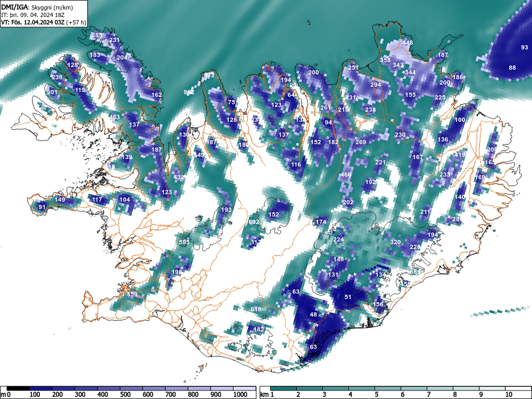Viewport: 532px width, 399px height.
Task: Click the DMI/IGA Skyggni (m/km) title text
Action: [x=37, y=7]
